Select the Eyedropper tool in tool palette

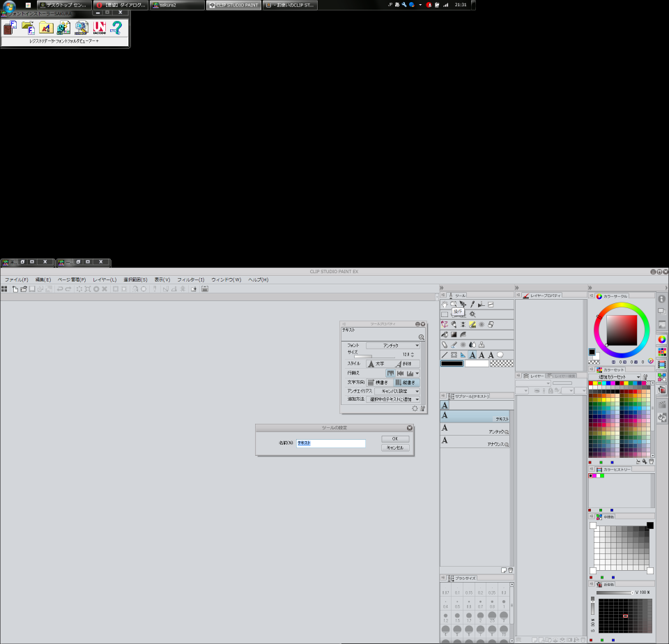point(472,305)
